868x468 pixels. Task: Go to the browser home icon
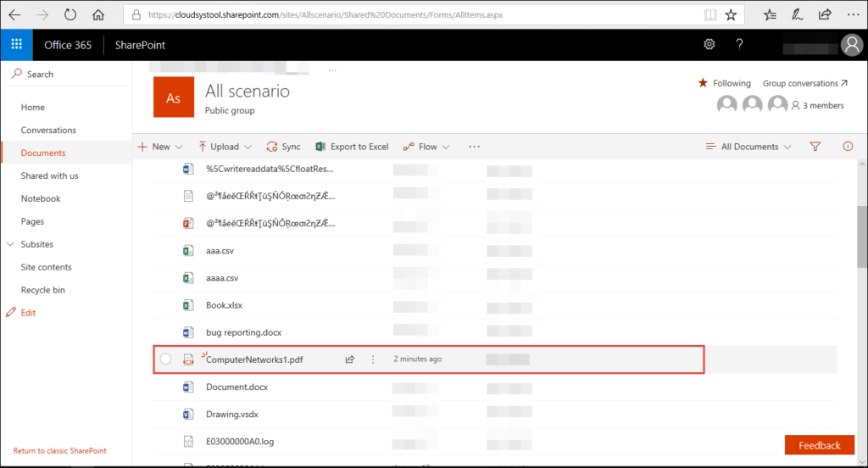tap(98, 15)
